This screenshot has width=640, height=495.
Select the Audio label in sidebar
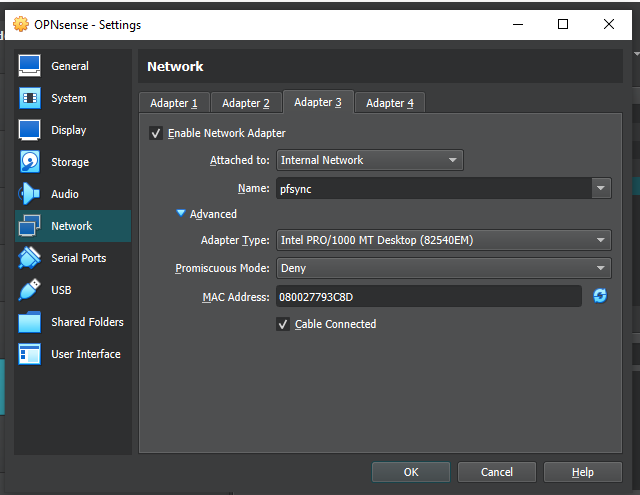pyautogui.click(x=65, y=194)
